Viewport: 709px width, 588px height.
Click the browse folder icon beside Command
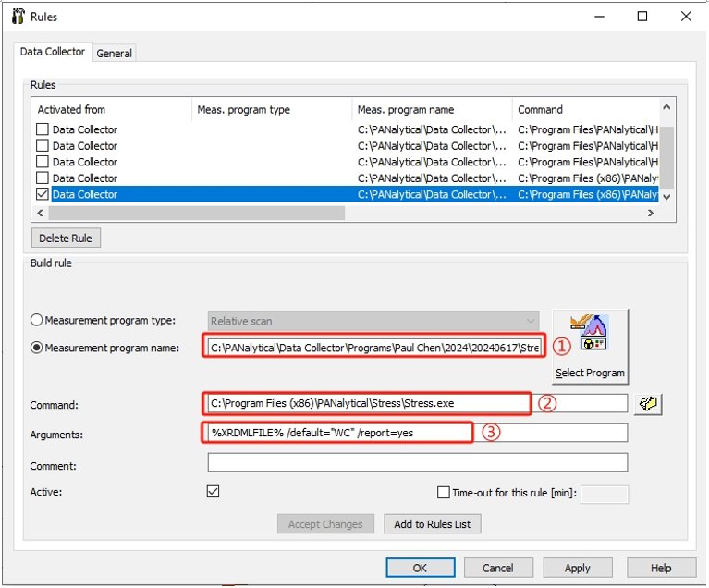[x=648, y=404]
